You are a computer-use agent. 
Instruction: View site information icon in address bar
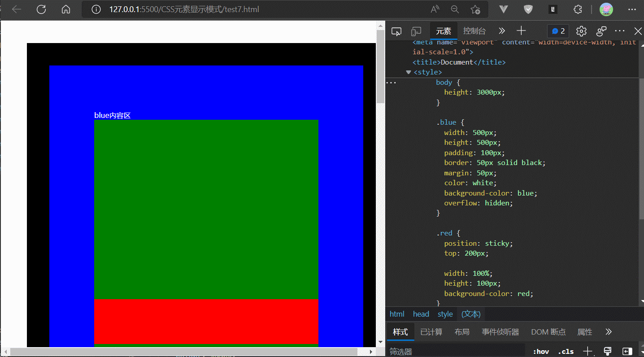96,9
